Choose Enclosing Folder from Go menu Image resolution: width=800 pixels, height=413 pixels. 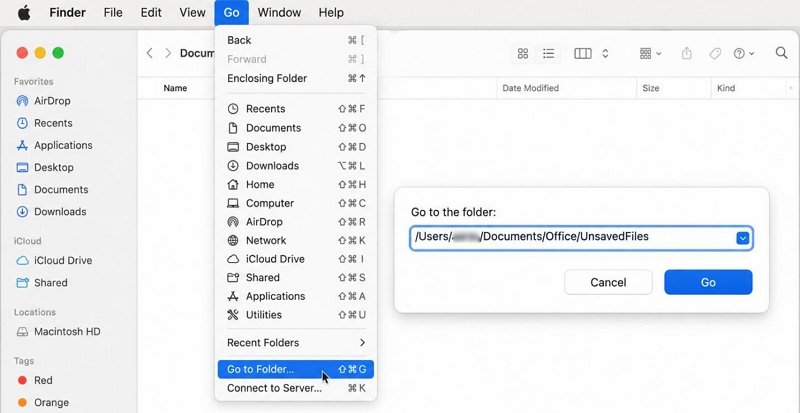(296, 79)
